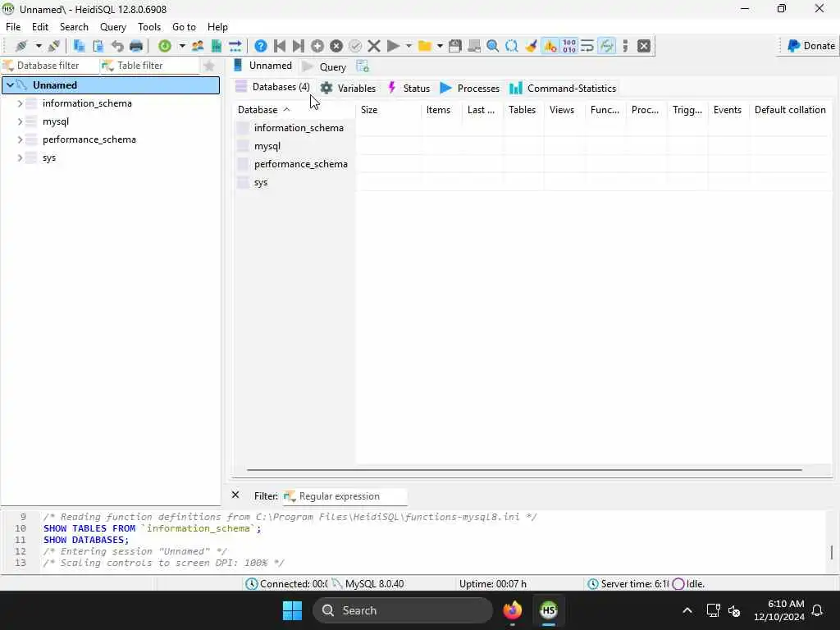Toggle the highlighted green arrows icon
The height and width of the screenshot is (630, 840).
[x=606, y=46]
